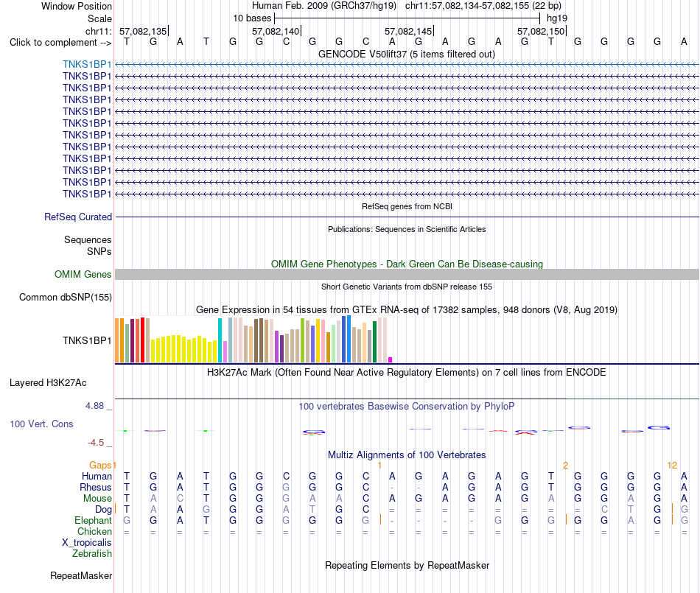Viewport: 700px width, 593px height.
Task: Click the -4.5 PhyloP lower value
Action: [x=96, y=443]
